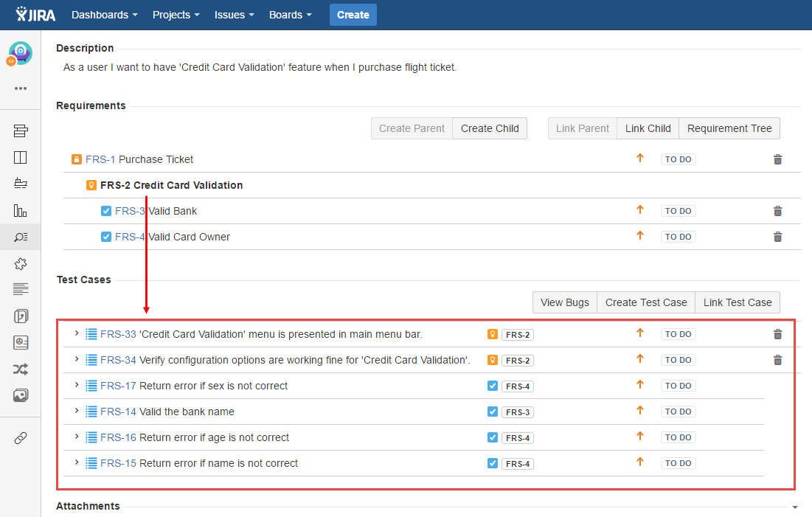Viewport: 812px width, 517px height.
Task: Open the project avatar in sidebar
Action: pyautogui.click(x=20, y=53)
